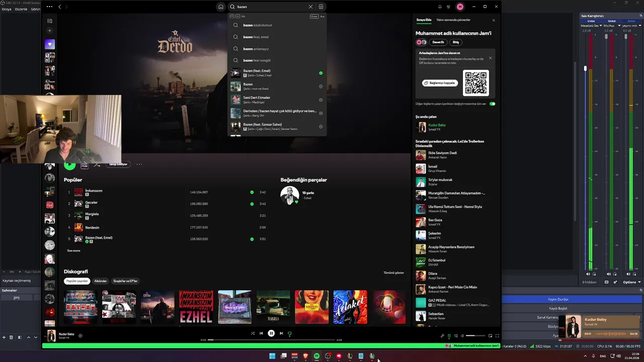This screenshot has height=362, width=644.
Task: Add mor ve ötesi 'Bazen' to queue
Action: (320, 86)
